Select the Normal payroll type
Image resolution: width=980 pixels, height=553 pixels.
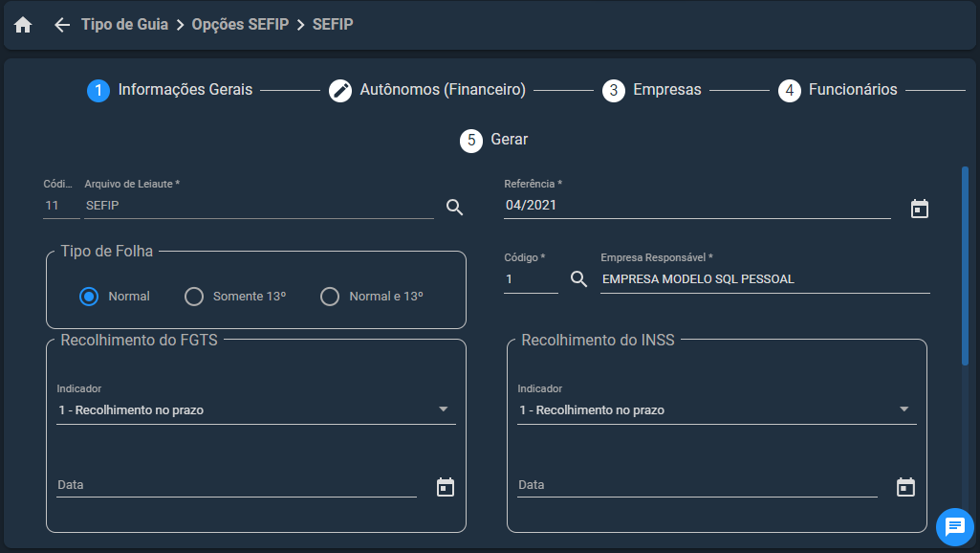[x=89, y=297]
